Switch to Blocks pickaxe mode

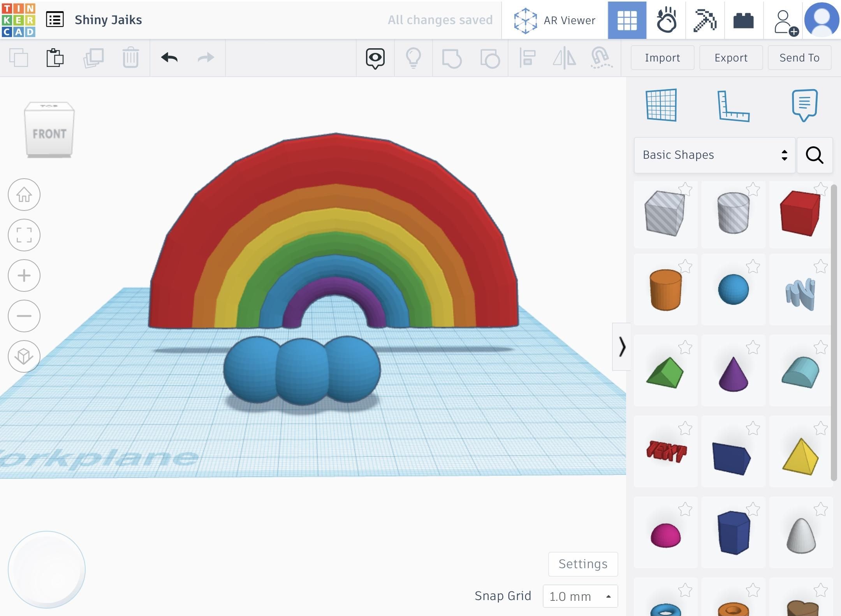pyautogui.click(x=705, y=20)
